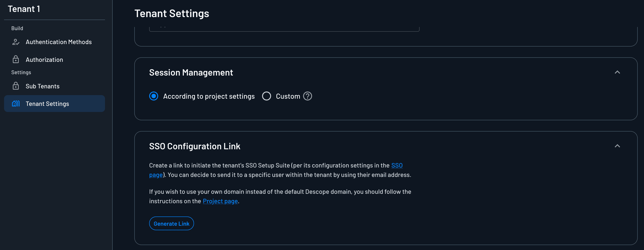Click the Tenant Settings page title
The width and height of the screenshot is (644, 250).
[x=172, y=13]
